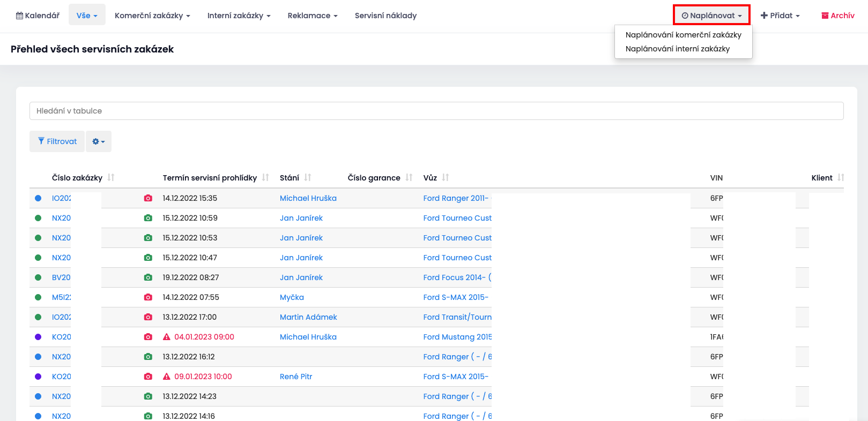Click green status dot of 19.12.2022 08:27 row
Image resolution: width=868 pixels, height=421 pixels.
[38, 277]
